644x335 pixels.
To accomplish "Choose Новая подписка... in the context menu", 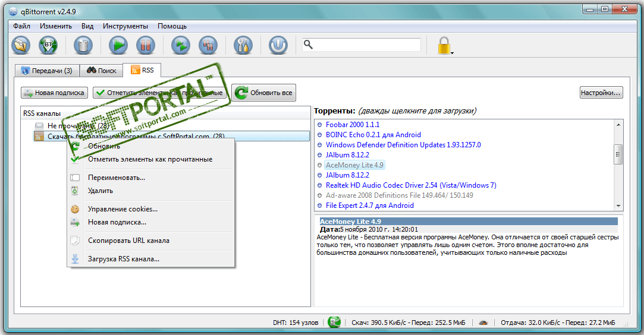I will point(117,222).
